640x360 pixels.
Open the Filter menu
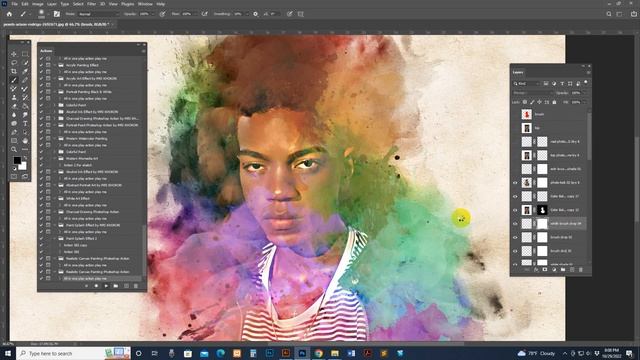tap(91, 4)
